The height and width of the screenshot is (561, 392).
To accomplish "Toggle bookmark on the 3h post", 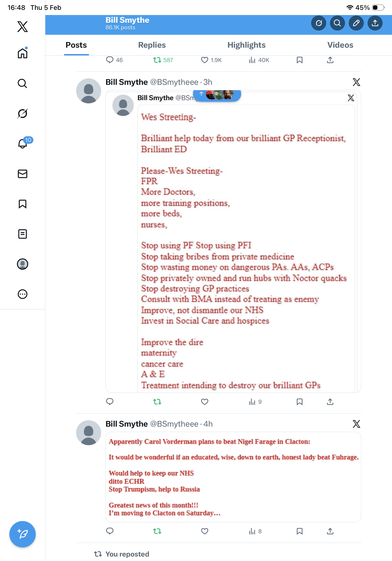I will [299, 402].
